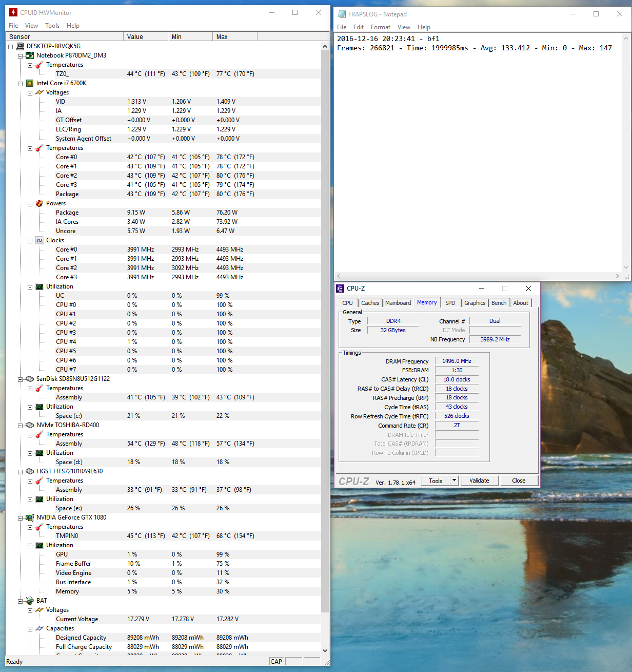Screen dimensions: 632x672
Task: Click the SanDisk SD8SN8U512G1122 drive icon
Action: pos(30,379)
